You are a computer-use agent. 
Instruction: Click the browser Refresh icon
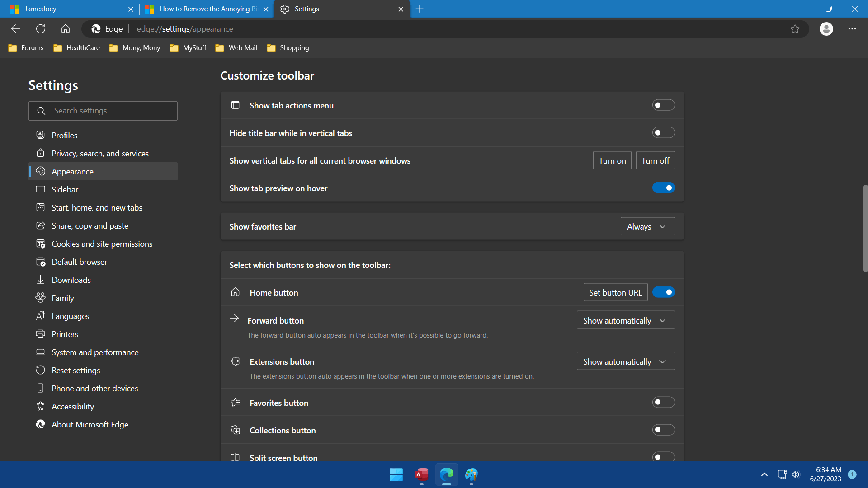pyautogui.click(x=41, y=29)
